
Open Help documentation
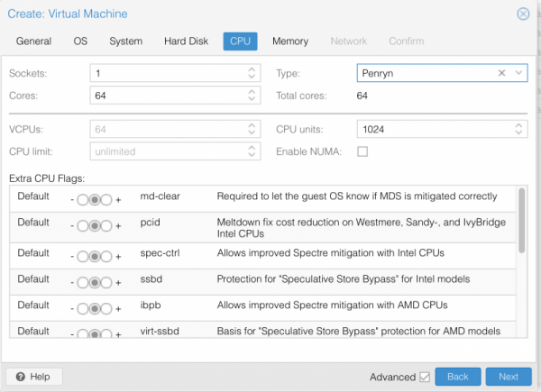(33, 377)
